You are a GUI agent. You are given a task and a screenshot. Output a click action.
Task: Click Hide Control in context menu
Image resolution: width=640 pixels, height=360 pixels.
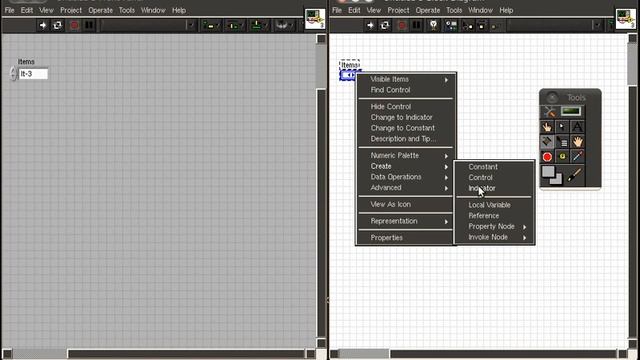(x=391, y=107)
